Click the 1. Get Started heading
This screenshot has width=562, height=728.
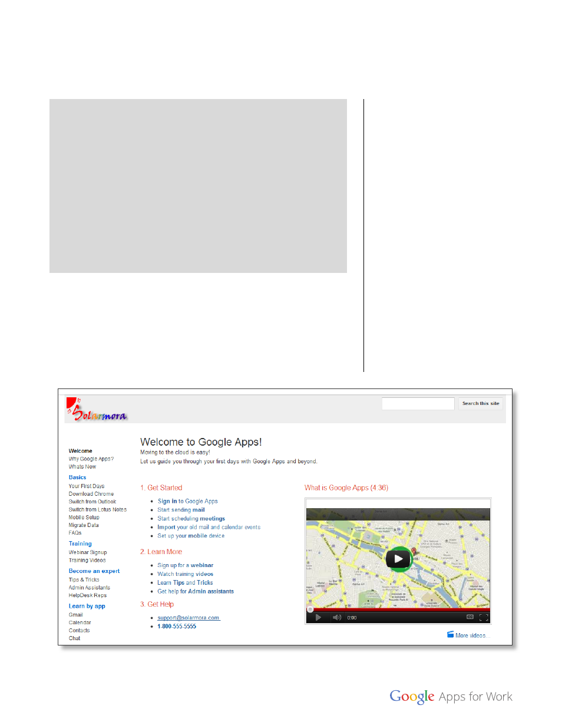161,487
